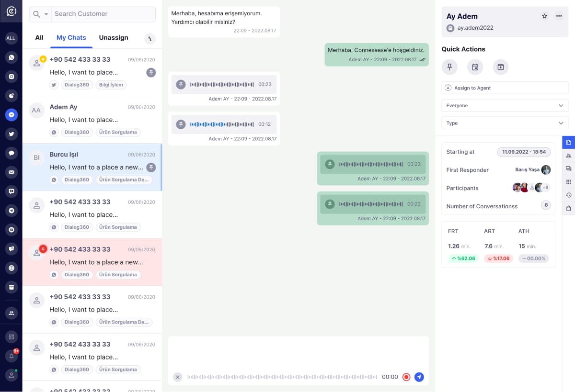This screenshot has width=575, height=392.
Task: Toggle pin on Burcu Işıl chat
Action: point(151,167)
